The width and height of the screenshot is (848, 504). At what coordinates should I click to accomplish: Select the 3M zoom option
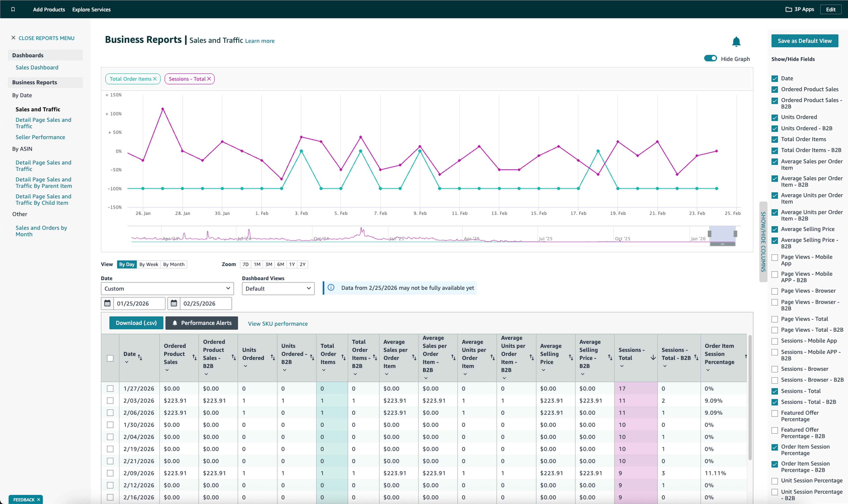click(269, 265)
